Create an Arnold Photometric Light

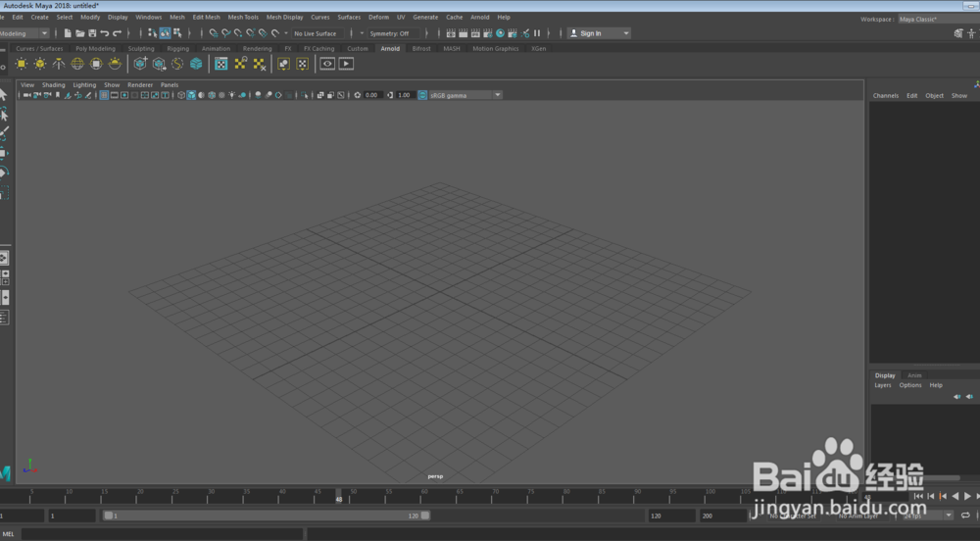pyautogui.click(x=59, y=64)
